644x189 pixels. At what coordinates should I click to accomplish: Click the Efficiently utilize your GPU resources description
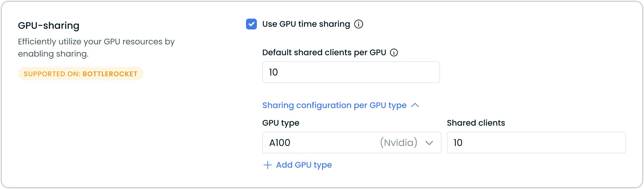96,48
